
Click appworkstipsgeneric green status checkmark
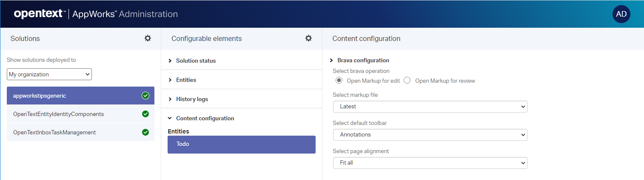click(x=145, y=96)
